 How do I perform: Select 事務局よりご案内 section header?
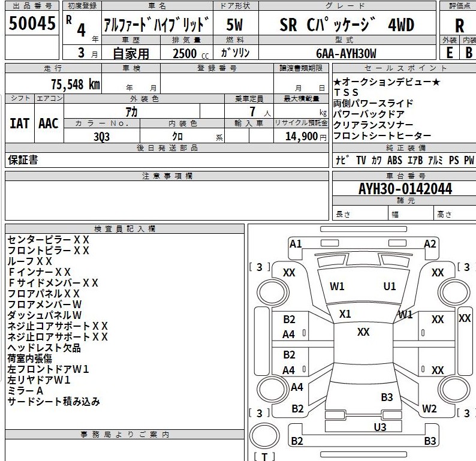125,434
